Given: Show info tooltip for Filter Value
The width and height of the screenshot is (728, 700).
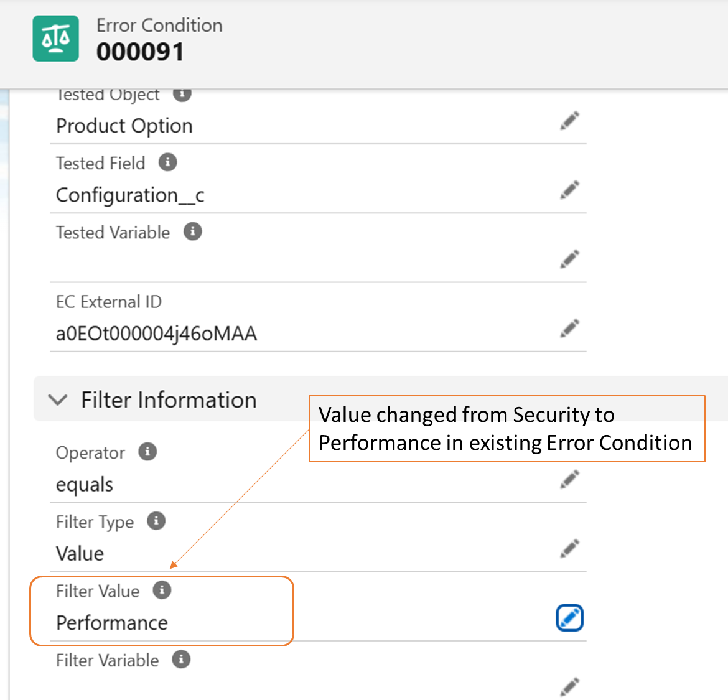Looking at the screenshot, I should pos(162,590).
